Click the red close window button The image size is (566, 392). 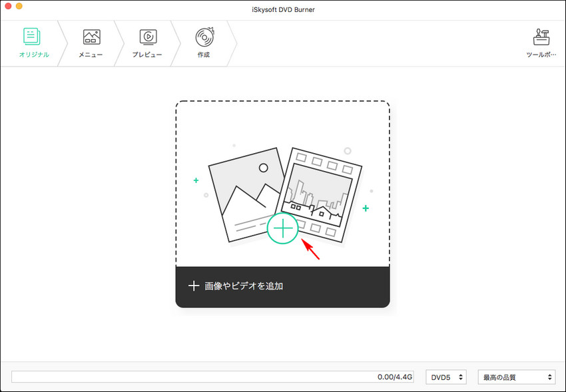(8, 6)
